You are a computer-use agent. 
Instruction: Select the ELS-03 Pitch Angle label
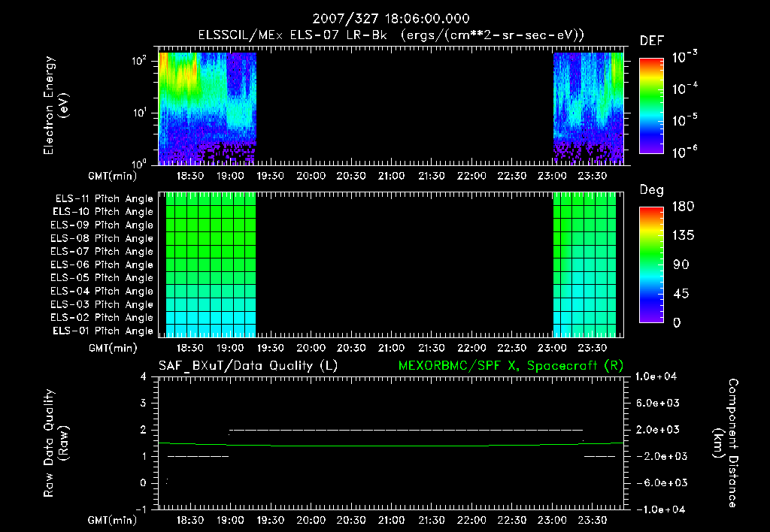coord(102,305)
